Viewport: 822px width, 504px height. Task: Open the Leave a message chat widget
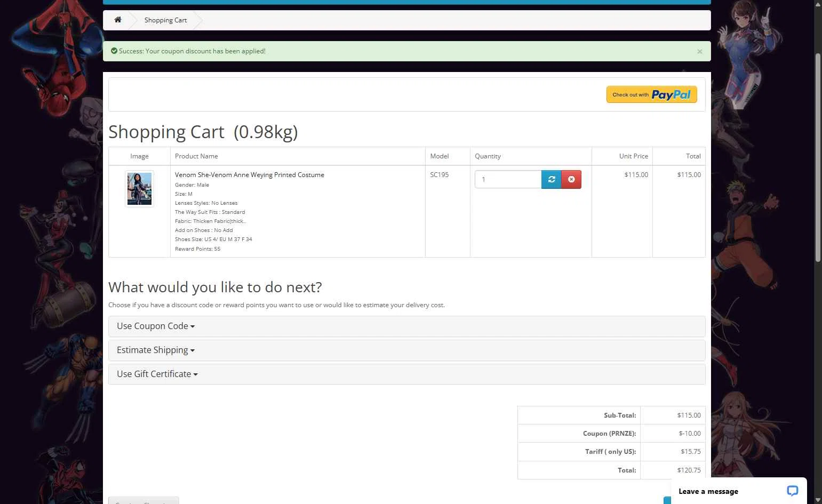739,491
